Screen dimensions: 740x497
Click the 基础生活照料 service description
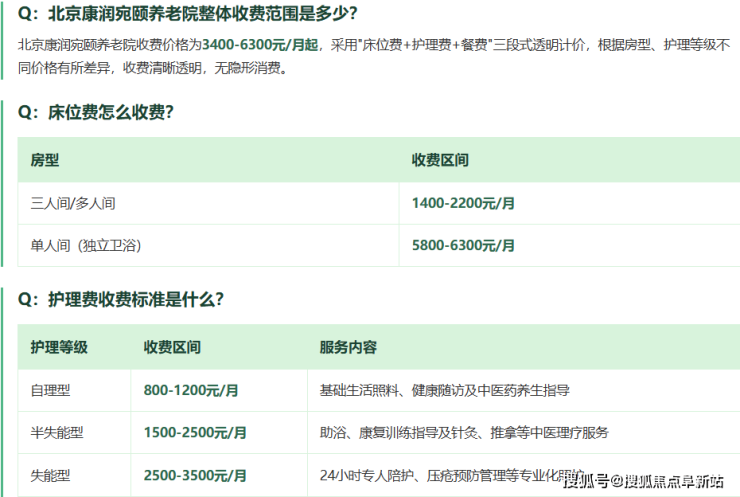click(x=445, y=390)
